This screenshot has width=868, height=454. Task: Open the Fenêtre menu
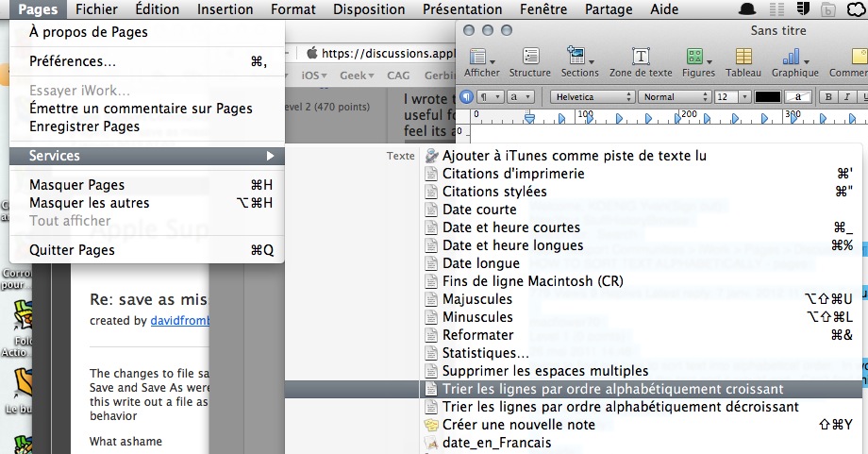click(543, 9)
